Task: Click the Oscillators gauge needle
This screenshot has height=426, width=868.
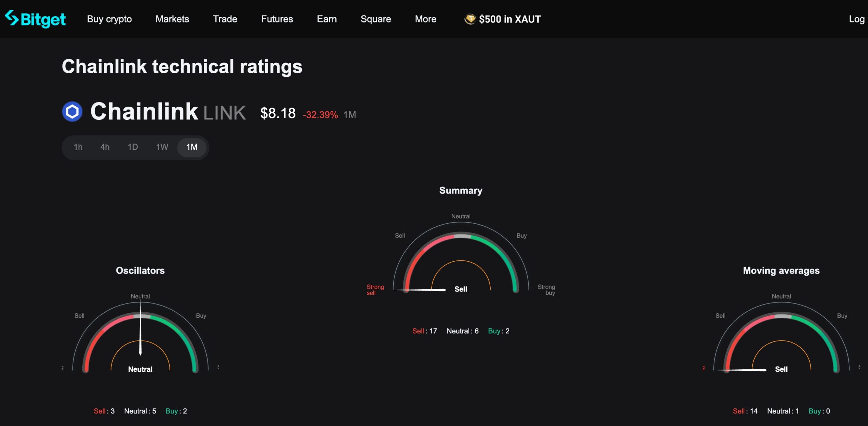Action: [x=140, y=328]
